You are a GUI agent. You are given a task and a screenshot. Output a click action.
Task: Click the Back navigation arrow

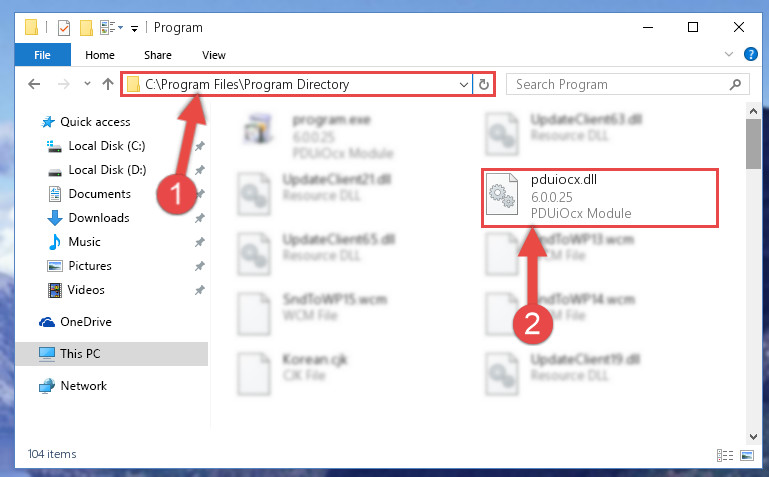tap(34, 84)
